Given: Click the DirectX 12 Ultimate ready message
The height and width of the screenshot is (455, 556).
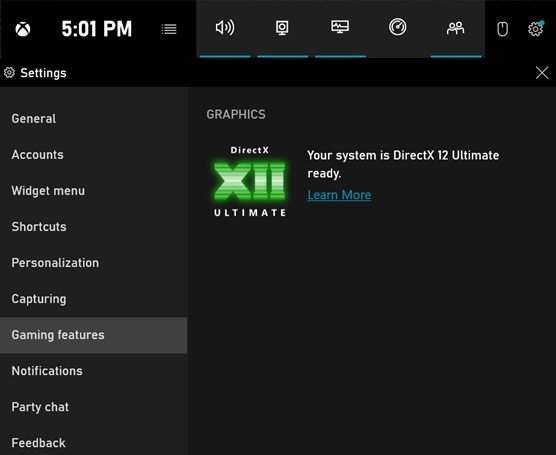Looking at the screenshot, I should click(x=403, y=164).
